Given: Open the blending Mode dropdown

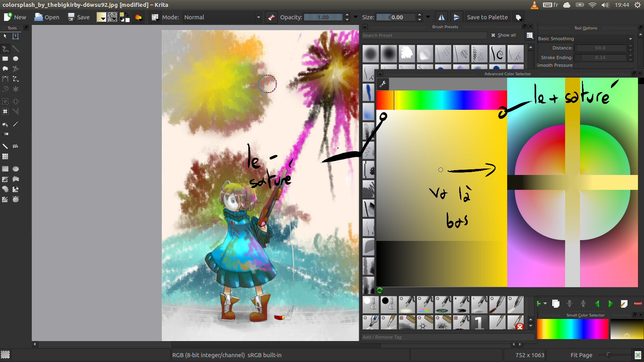Looking at the screenshot, I should pyautogui.click(x=222, y=17).
